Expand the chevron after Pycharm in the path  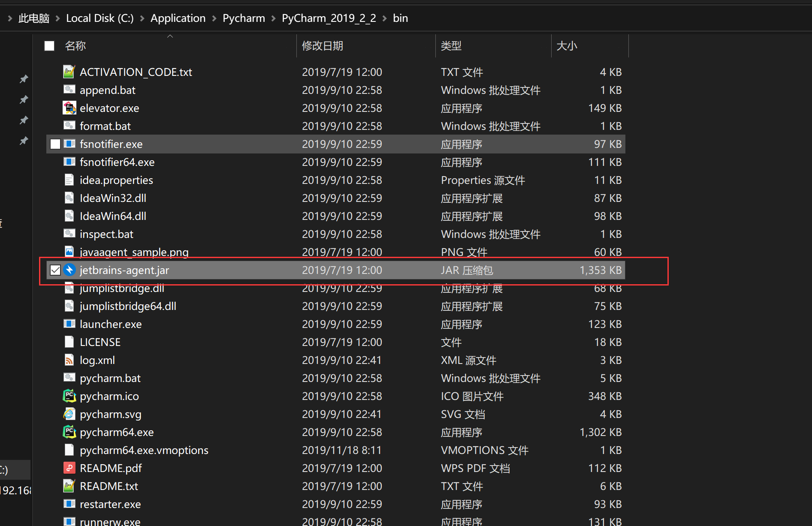point(273,18)
